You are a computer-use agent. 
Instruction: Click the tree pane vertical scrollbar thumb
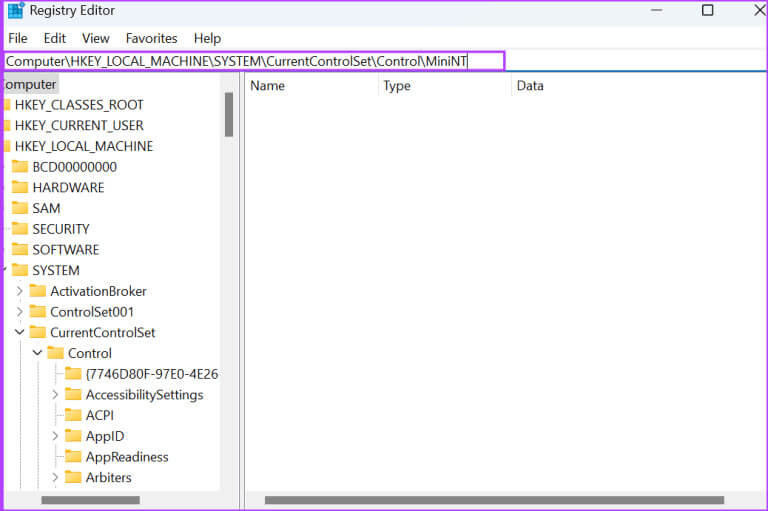(229, 115)
